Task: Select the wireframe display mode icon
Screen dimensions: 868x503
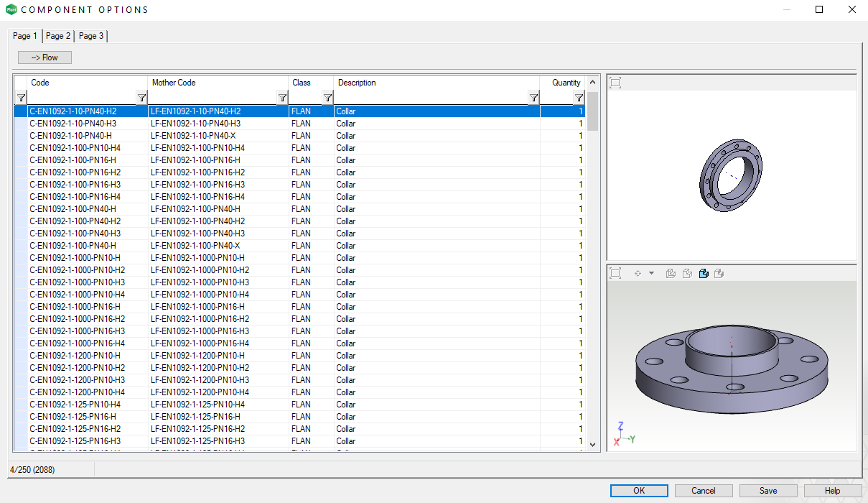Action: click(671, 273)
